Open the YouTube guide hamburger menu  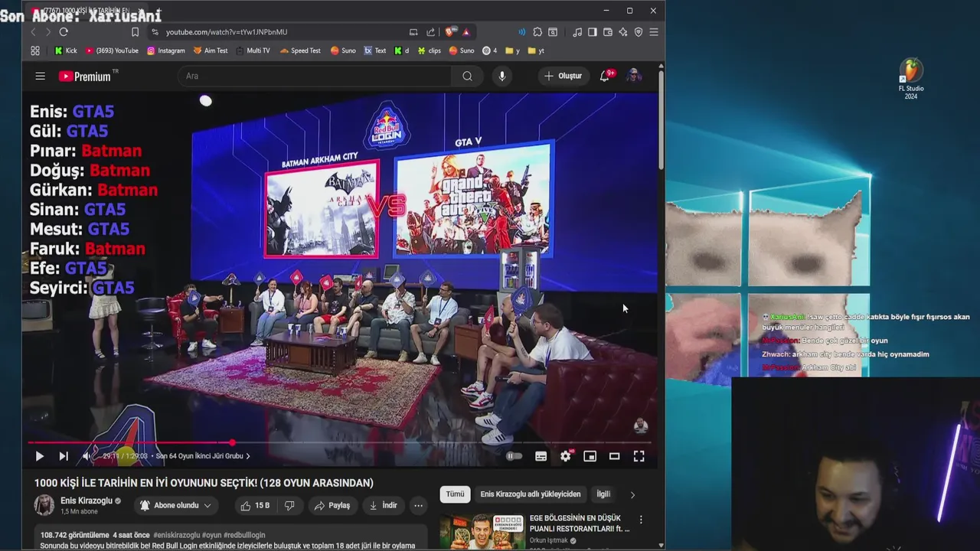click(x=41, y=76)
